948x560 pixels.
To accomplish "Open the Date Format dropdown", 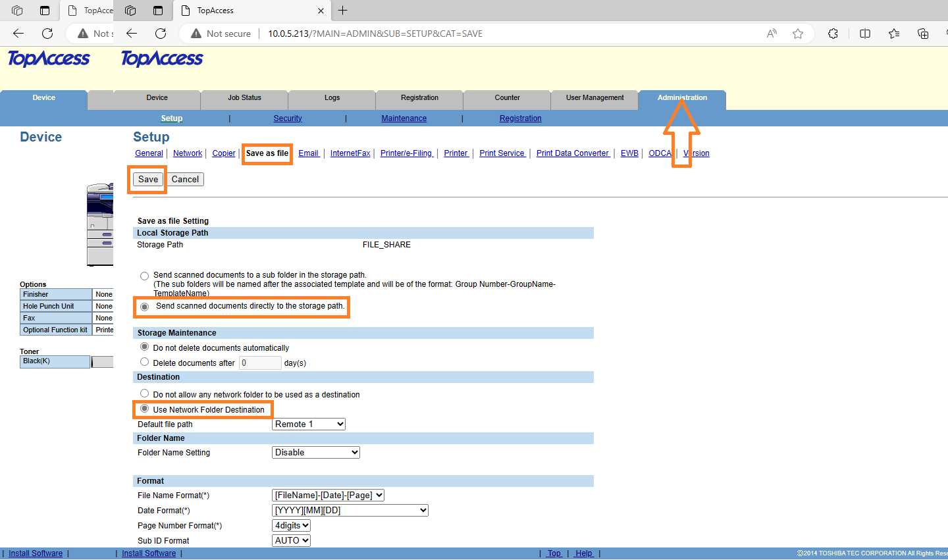I will click(350, 511).
